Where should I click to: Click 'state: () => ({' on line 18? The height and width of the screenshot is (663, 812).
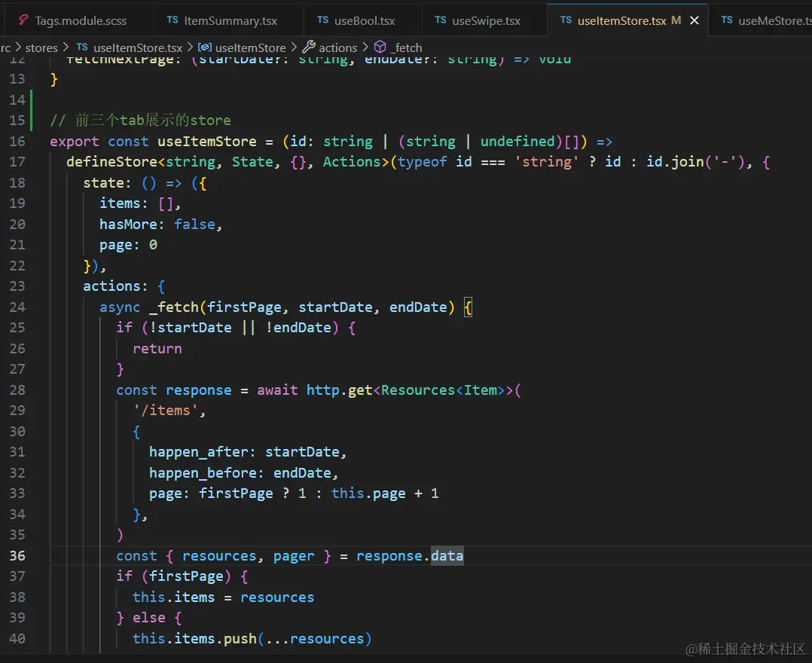pyautogui.click(x=145, y=183)
